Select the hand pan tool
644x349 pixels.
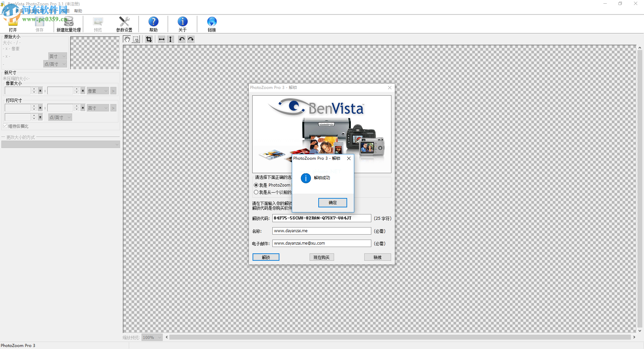coord(127,39)
